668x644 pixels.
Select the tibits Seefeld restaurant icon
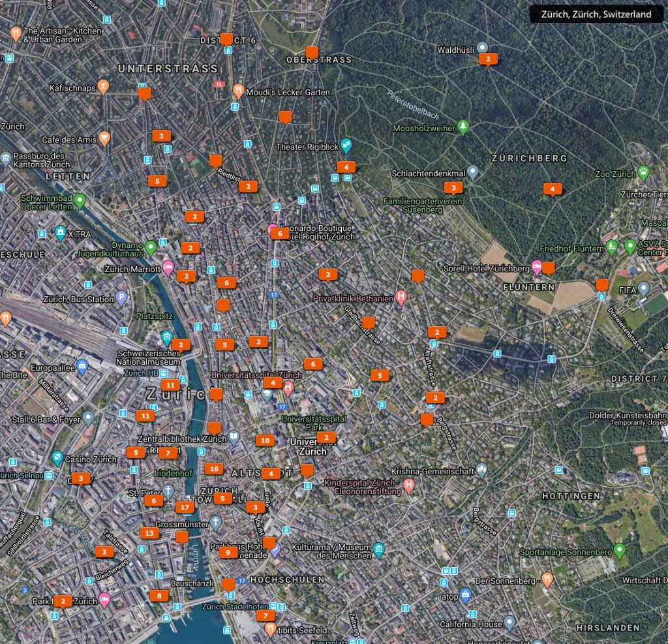[271, 630]
